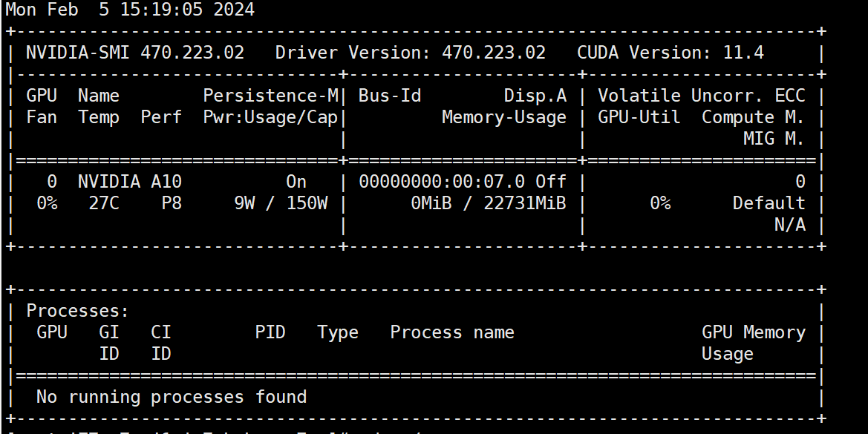Click the temperature value 27C
The width and height of the screenshot is (868, 434).
click(x=104, y=203)
